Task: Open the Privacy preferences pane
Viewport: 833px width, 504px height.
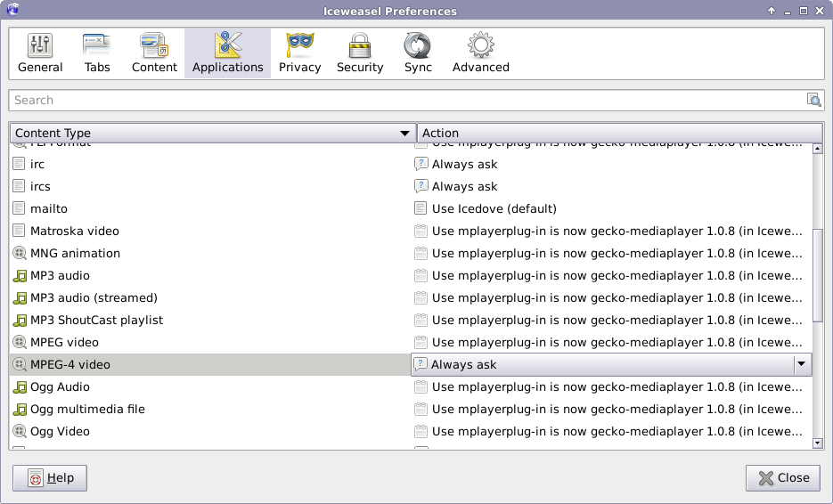Action: [x=299, y=53]
